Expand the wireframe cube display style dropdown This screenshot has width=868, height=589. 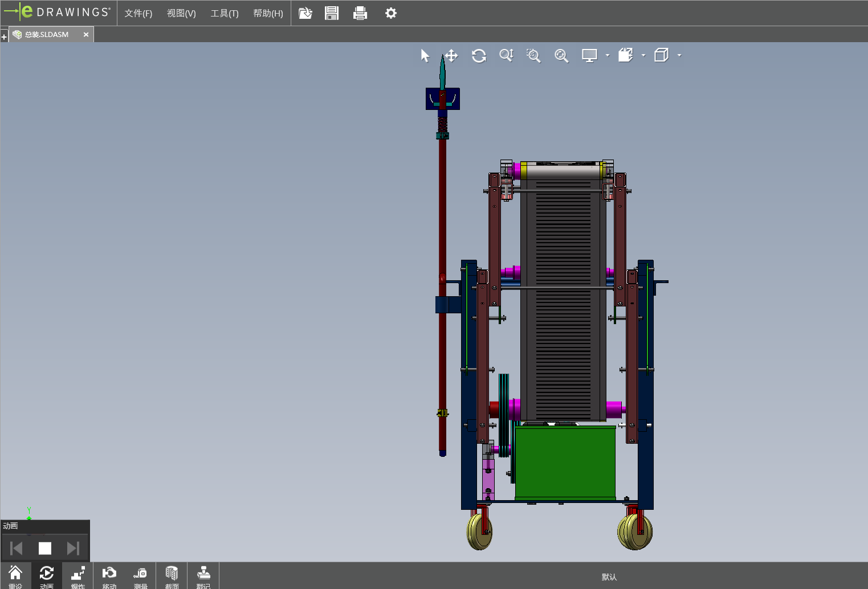pyautogui.click(x=679, y=55)
